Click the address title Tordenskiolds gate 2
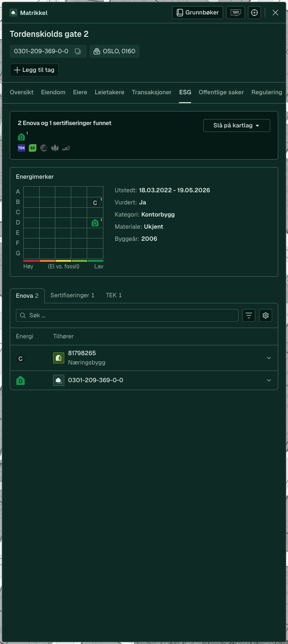This screenshot has height=644, width=288. point(49,34)
